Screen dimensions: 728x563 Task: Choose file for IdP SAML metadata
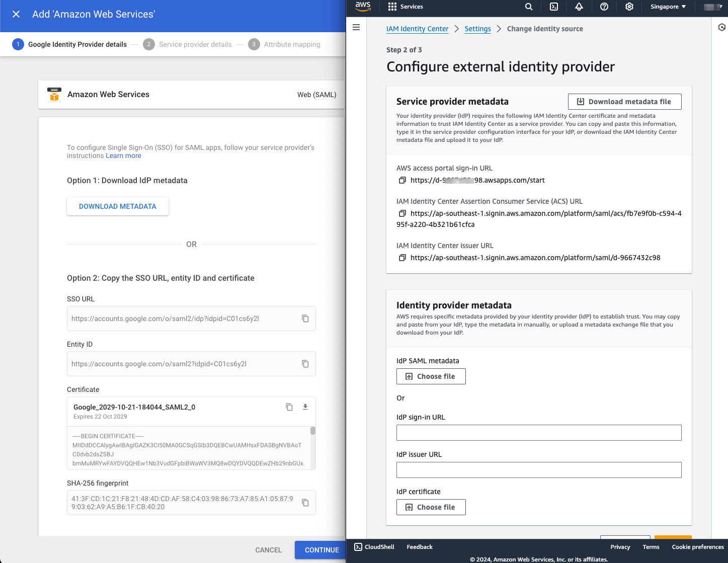(431, 376)
